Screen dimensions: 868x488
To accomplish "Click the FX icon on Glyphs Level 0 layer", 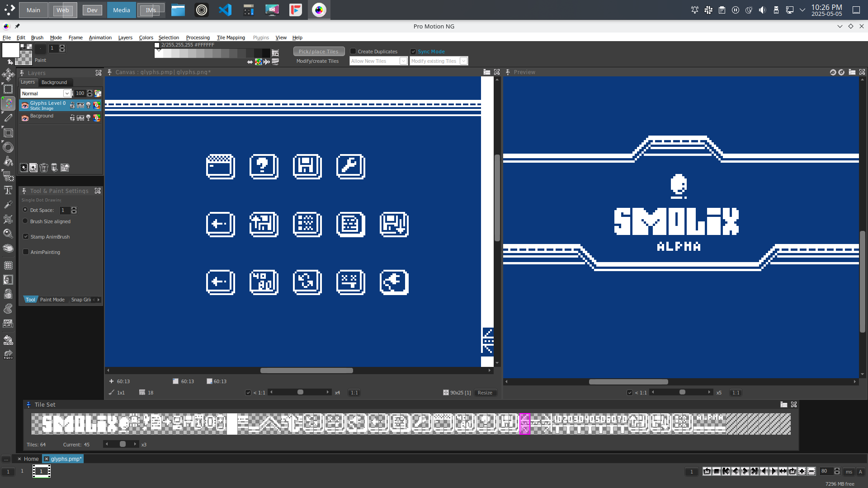I will (x=80, y=105).
